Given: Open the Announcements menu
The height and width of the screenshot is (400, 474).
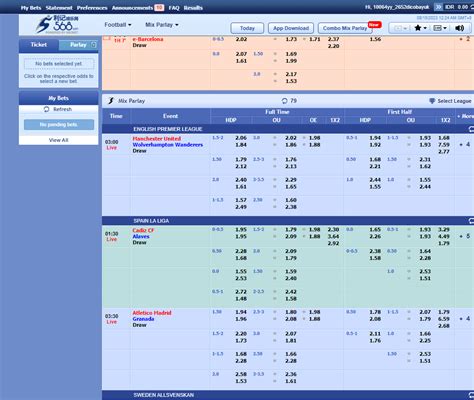Looking at the screenshot, I should [x=132, y=8].
